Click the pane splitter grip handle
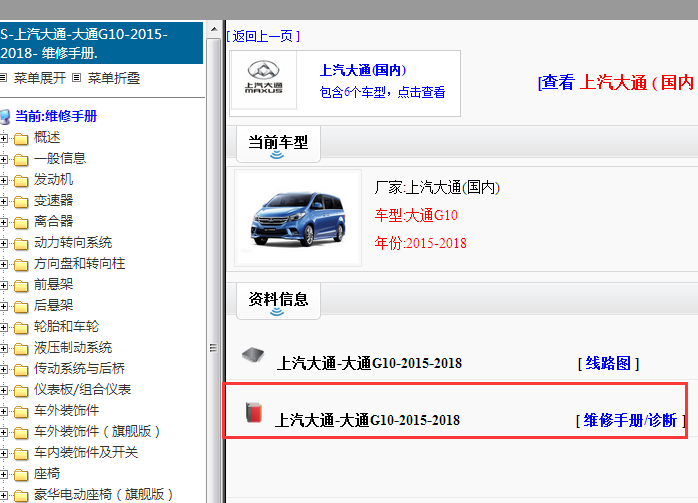Image resolution: width=698 pixels, height=503 pixels. pyautogui.click(x=214, y=348)
